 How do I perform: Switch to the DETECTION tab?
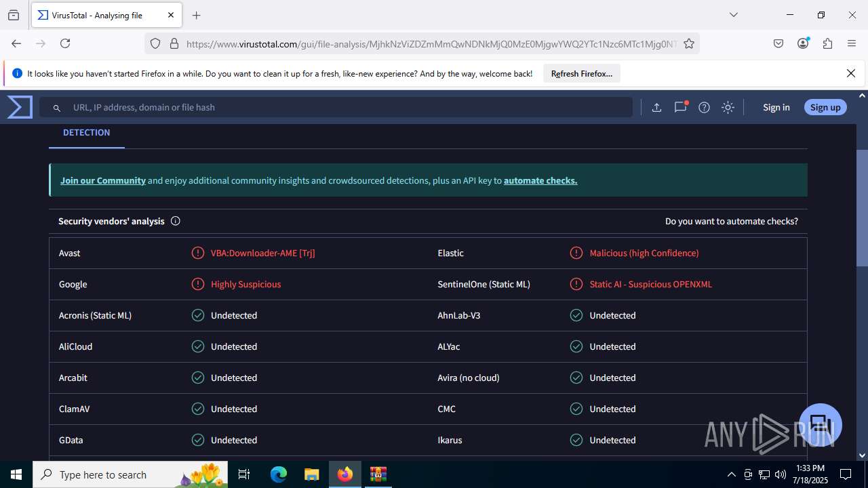tap(86, 133)
